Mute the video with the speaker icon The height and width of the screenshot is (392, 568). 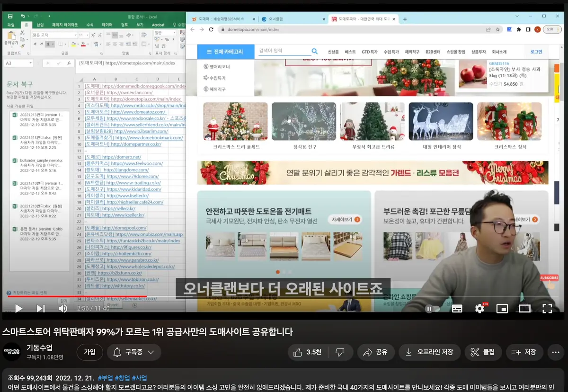point(63,309)
